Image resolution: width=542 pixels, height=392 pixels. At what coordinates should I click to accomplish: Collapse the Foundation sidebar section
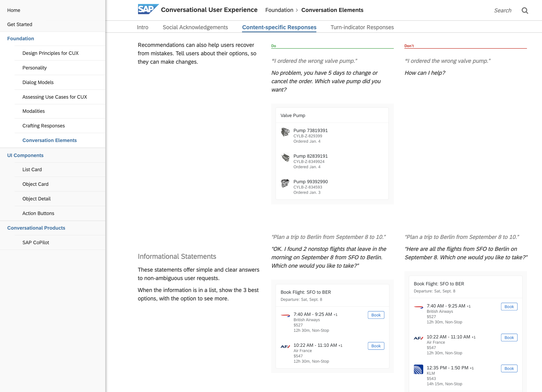point(21,38)
